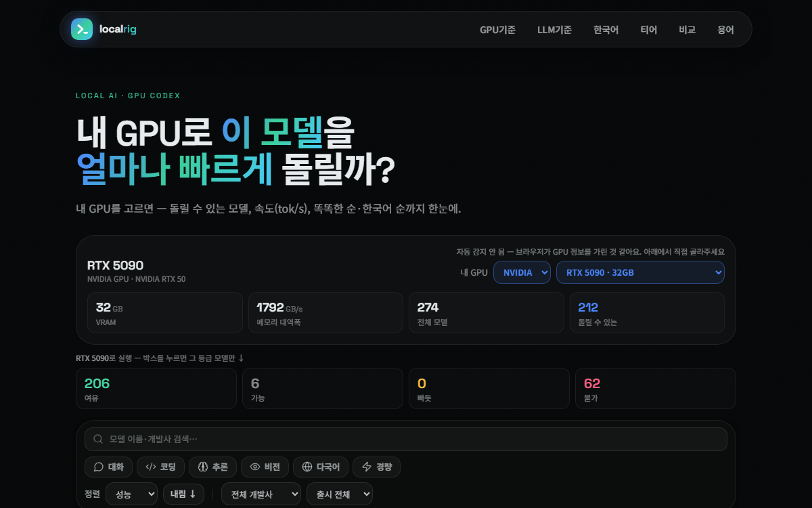Image resolution: width=812 pixels, height=508 pixels.
Task: Open the 출시 전체 dropdown
Action: pos(339,494)
